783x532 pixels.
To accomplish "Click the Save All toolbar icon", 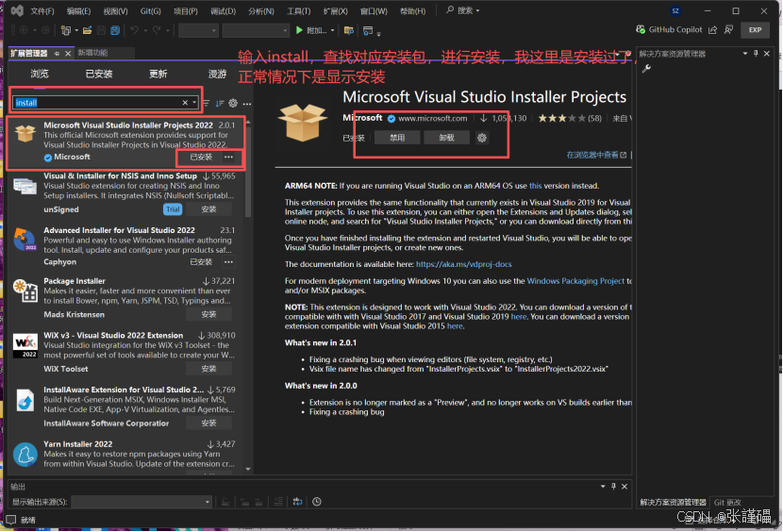I will [115, 30].
